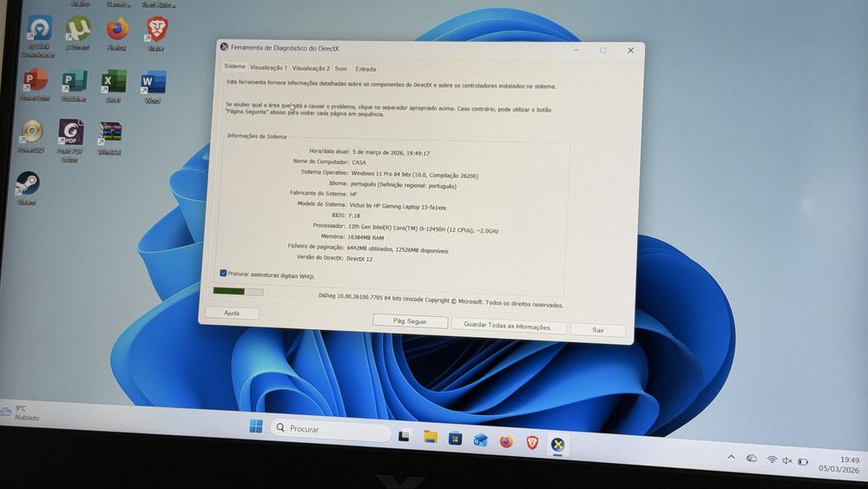Screen dimensions: 868x489
Task: Open Microsoft Store on the taskbar
Action: click(455, 439)
